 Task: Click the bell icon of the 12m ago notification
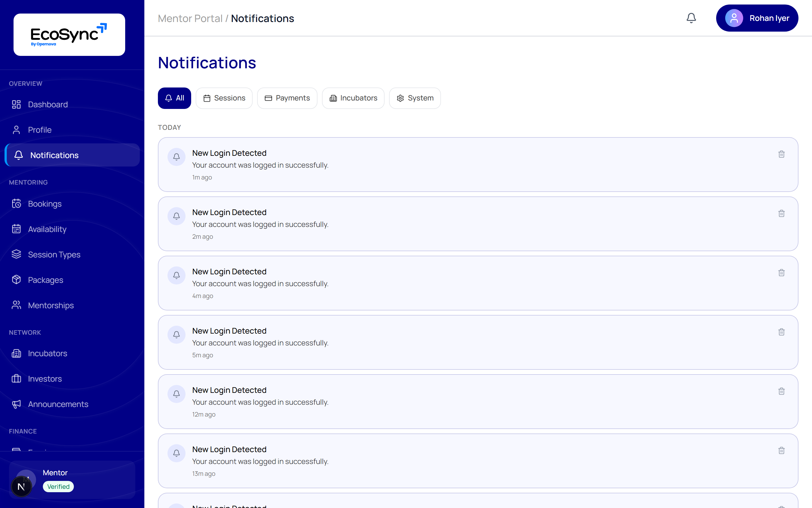(176, 394)
